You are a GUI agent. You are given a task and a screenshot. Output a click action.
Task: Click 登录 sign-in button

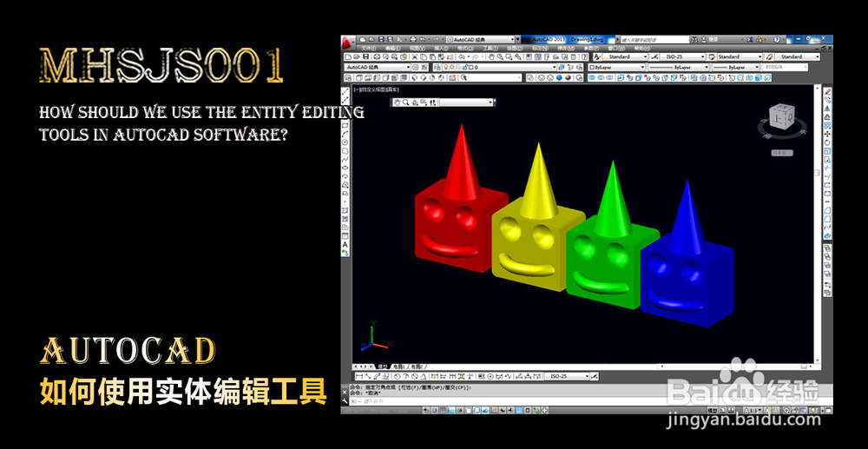(x=713, y=39)
